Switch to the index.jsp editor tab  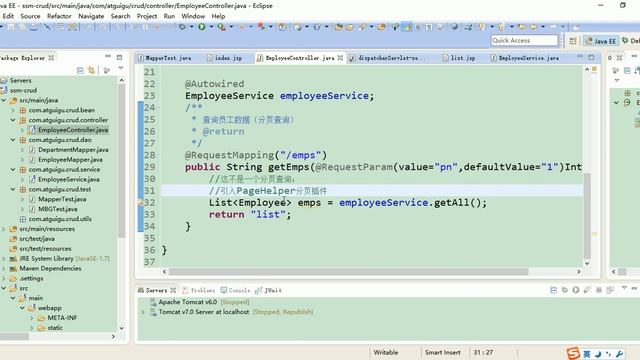tap(224, 58)
